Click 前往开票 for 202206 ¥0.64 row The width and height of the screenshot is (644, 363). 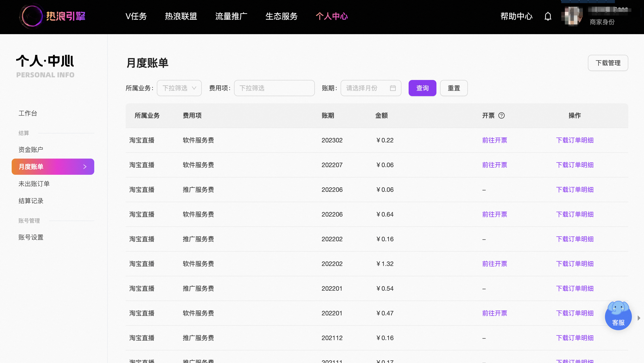click(495, 214)
